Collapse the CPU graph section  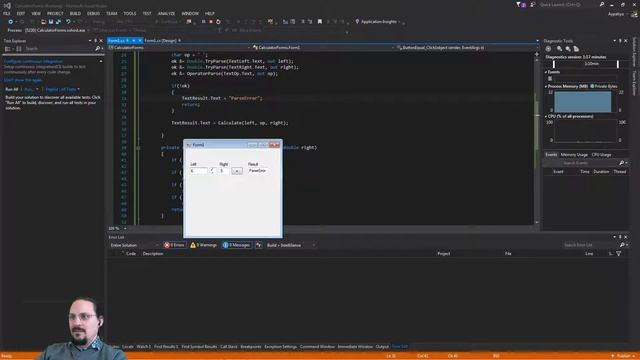pyautogui.click(x=546, y=116)
